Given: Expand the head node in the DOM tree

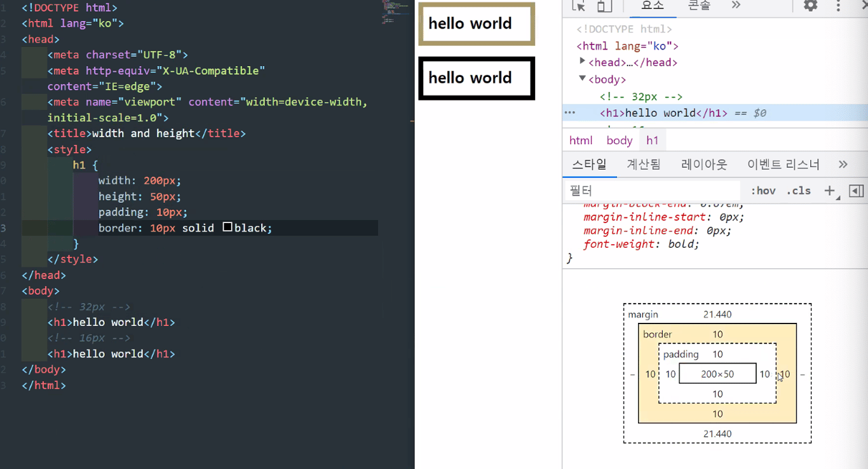Looking at the screenshot, I should pos(582,61).
